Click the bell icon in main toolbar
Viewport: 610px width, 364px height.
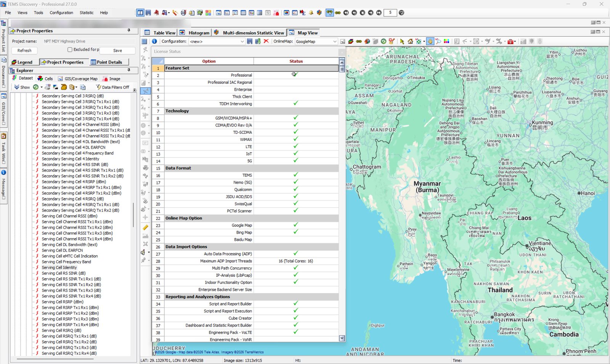(x=311, y=13)
